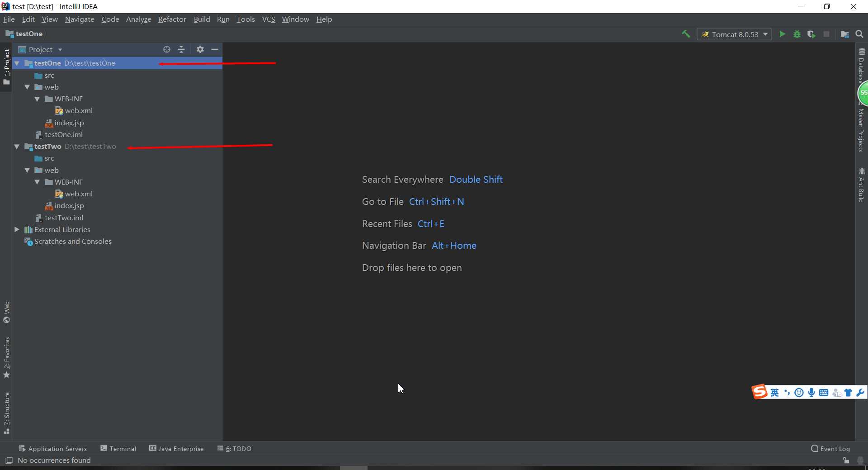Collapse web folder under testOne

[28, 87]
